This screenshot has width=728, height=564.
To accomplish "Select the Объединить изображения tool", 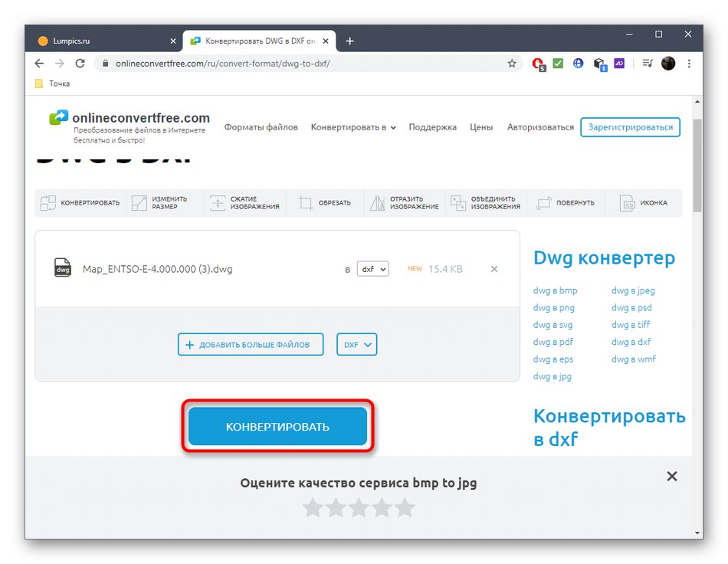I will tap(486, 203).
